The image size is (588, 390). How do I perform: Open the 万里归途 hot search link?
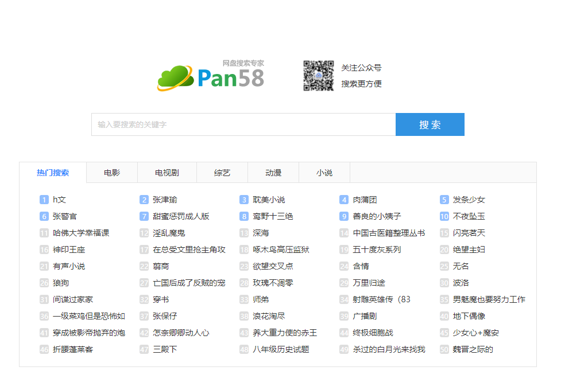(369, 283)
